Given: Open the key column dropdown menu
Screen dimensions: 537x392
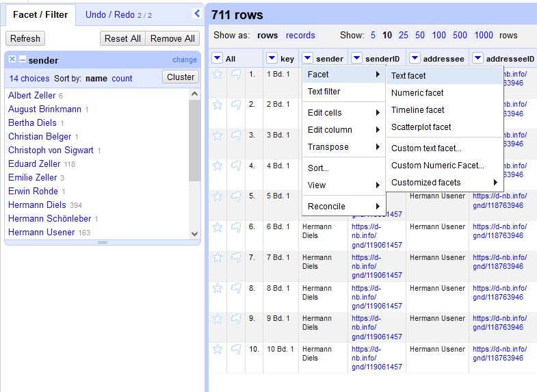Looking at the screenshot, I should (x=272, y=58).
